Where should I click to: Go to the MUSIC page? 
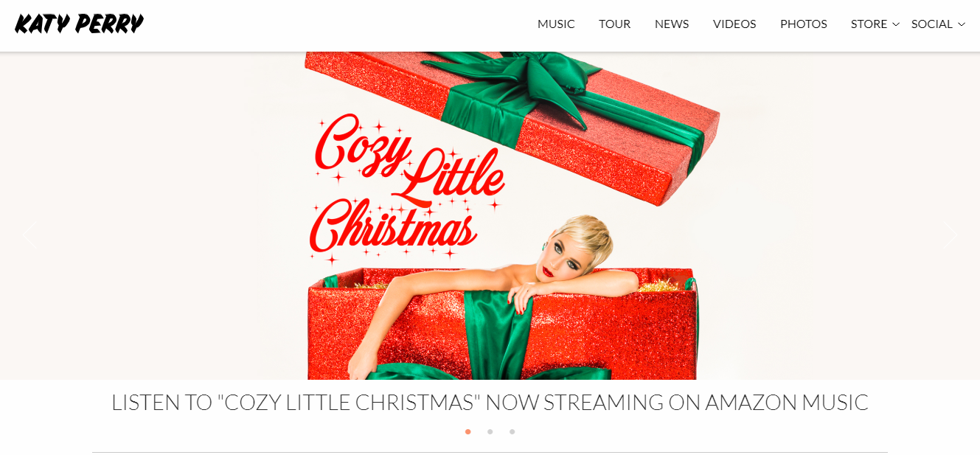[556, 24]
